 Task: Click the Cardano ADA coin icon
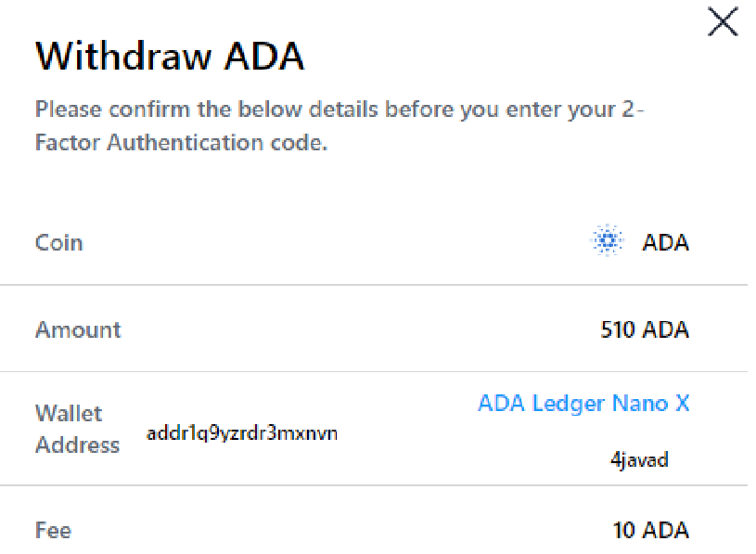tap(606, 242)
